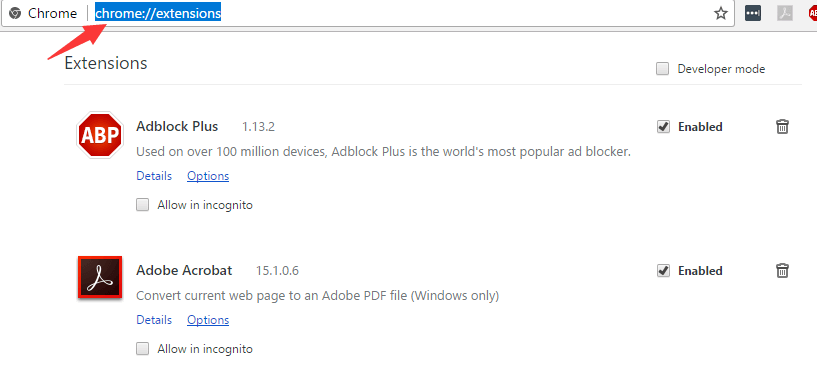Enable Developer mode checkbox
Viewport: 817px width, 384px height.
662,69
